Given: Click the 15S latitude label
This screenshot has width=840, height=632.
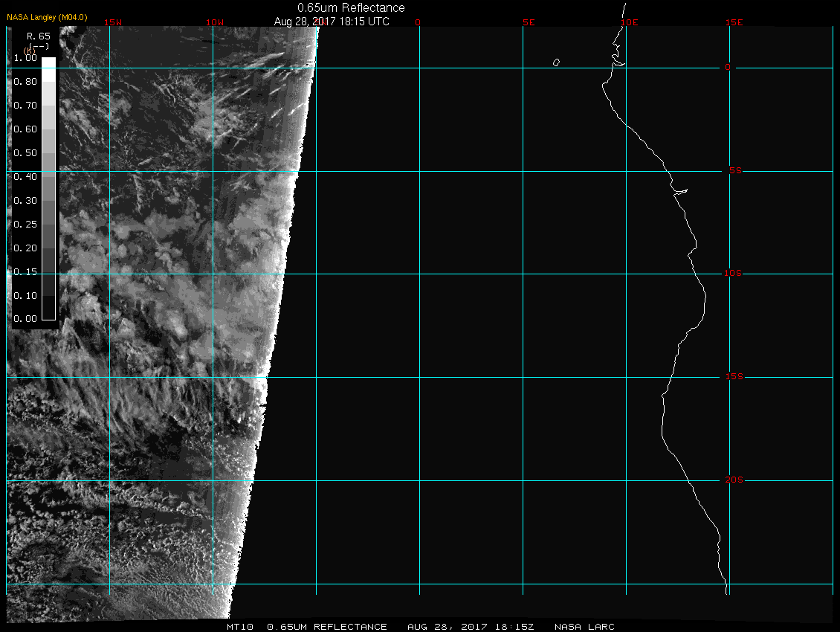Looking at the screenshot, I should tap(734, 376).
